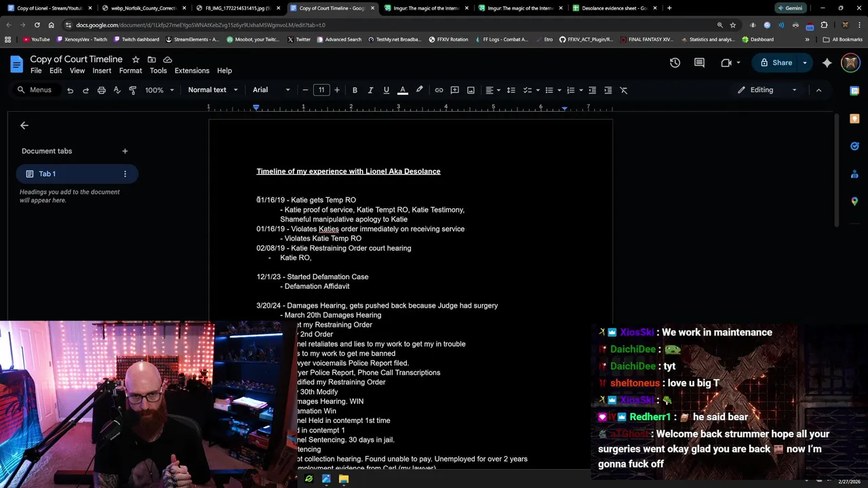The height and width of the screenshot is (488, 868).
Task: Collapse the toolbar with the chevron
Action: 818,90
